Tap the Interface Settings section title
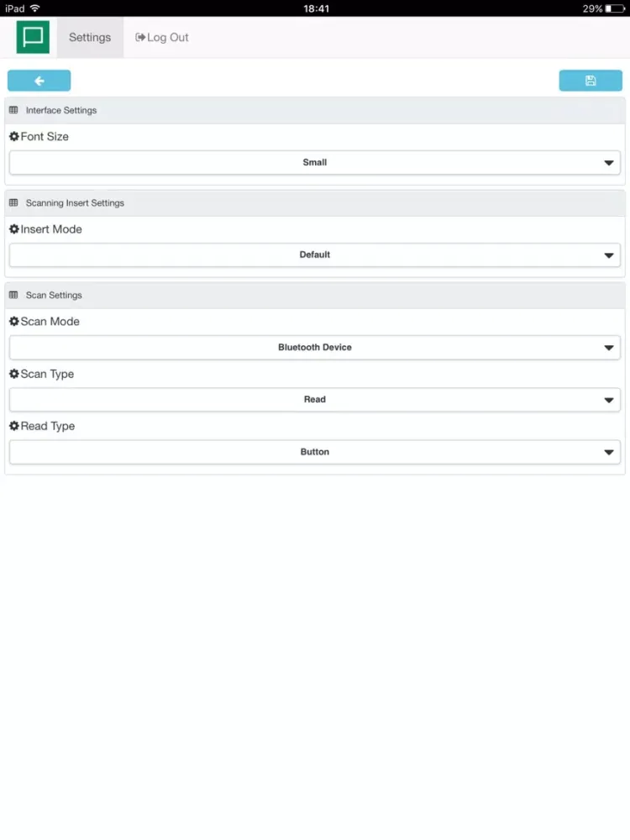The width and height of the screenshot is (630, 840). coord(61,110)
